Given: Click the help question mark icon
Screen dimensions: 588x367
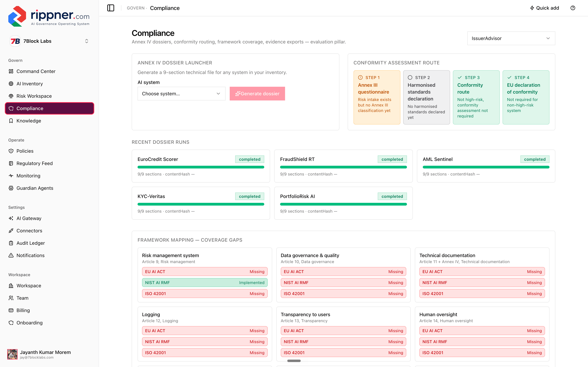Looking at the screenshot, I should 573,8.
